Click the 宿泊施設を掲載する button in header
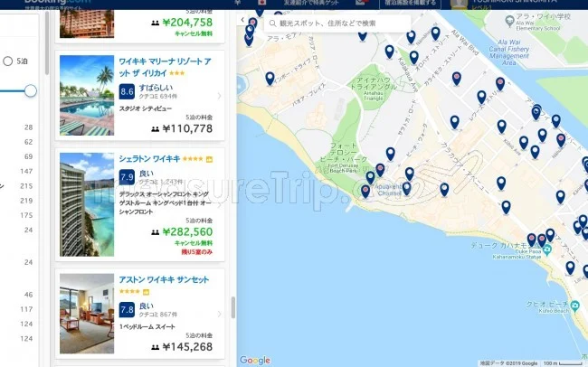 coord(410,3)
